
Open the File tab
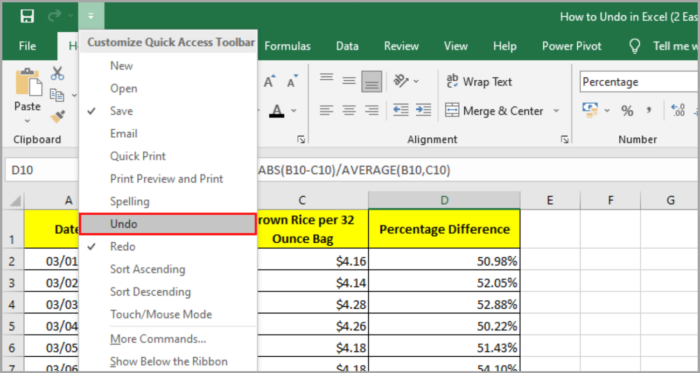click(x=28, y=46)
